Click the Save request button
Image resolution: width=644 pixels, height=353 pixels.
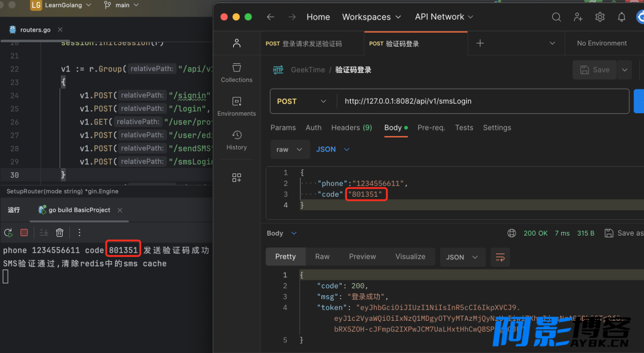point(595,70)
